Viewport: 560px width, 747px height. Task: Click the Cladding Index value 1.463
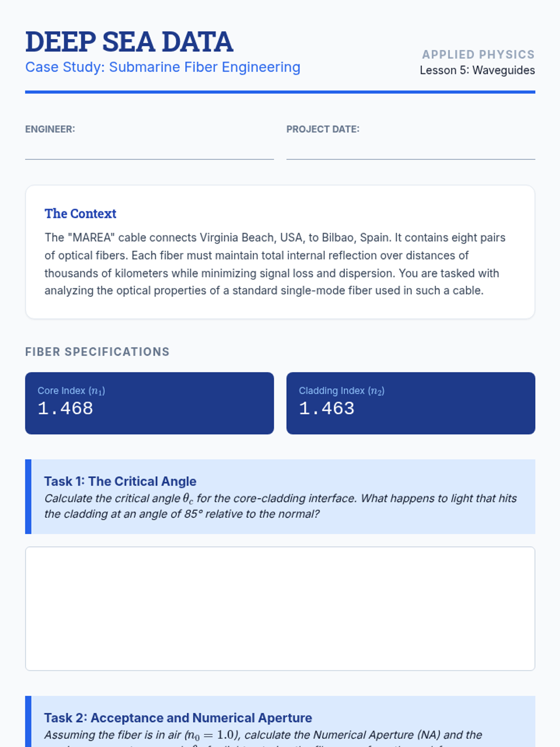[327, 409]
